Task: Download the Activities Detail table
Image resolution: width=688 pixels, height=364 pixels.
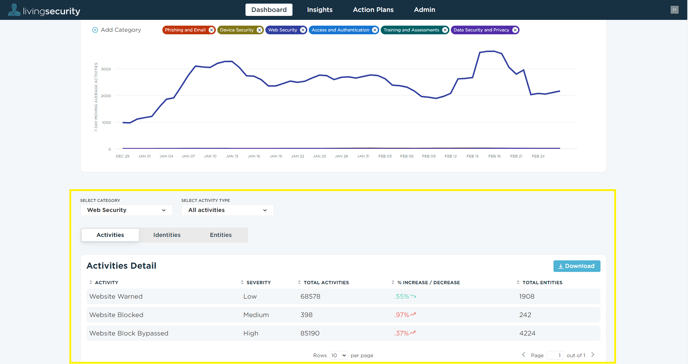Action: tap(577, 266)
